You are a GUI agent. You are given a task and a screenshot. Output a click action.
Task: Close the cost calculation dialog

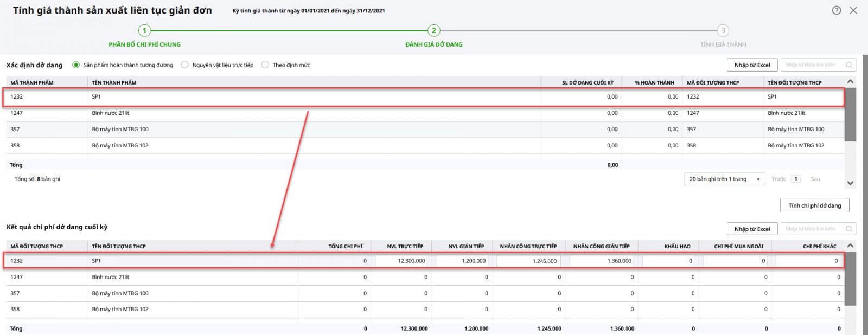pos(853,10)
